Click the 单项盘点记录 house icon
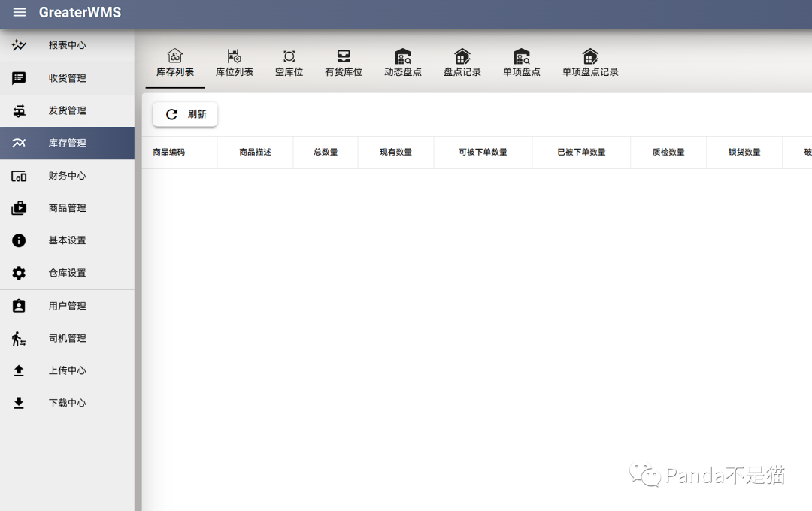812x511 pixels. click(x=590, y=56)
